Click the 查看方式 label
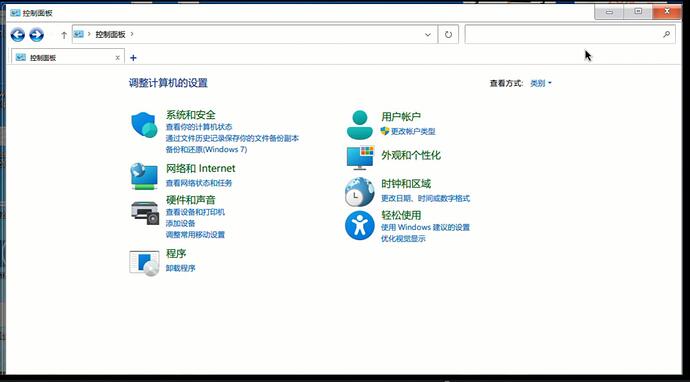Image resolution: width=690 pixels, height=382 pixels. click(x=506, y=83)
